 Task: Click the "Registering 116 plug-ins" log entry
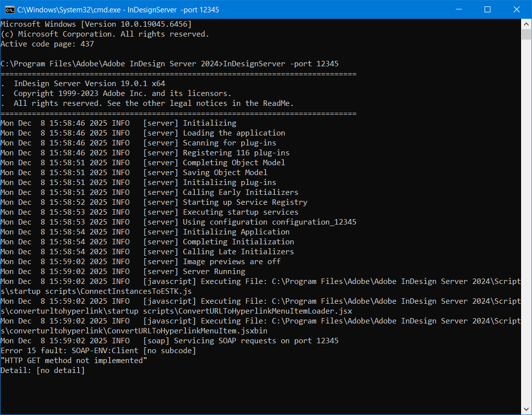pos(236,153)
